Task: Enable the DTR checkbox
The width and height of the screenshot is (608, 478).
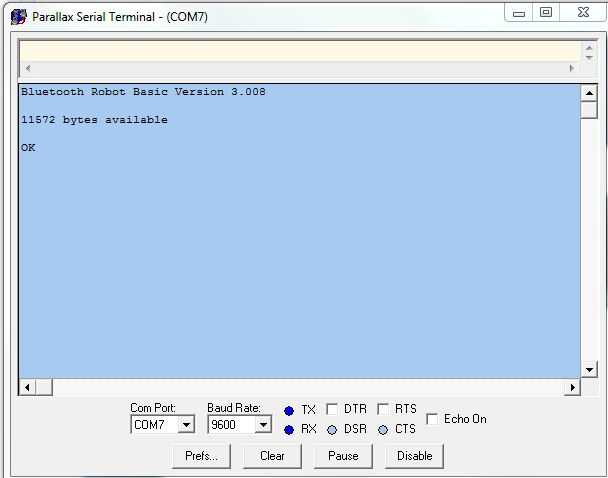Action: pos(332,409)
